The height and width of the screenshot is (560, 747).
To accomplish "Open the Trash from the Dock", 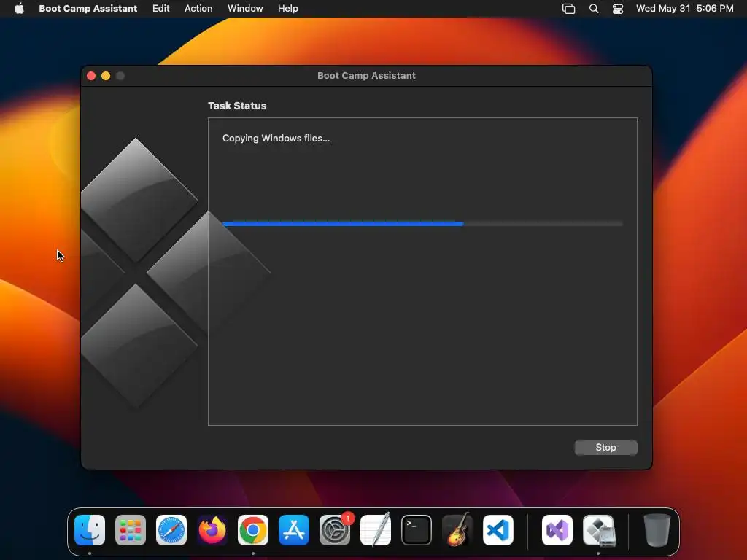I will tap(657, 530).
